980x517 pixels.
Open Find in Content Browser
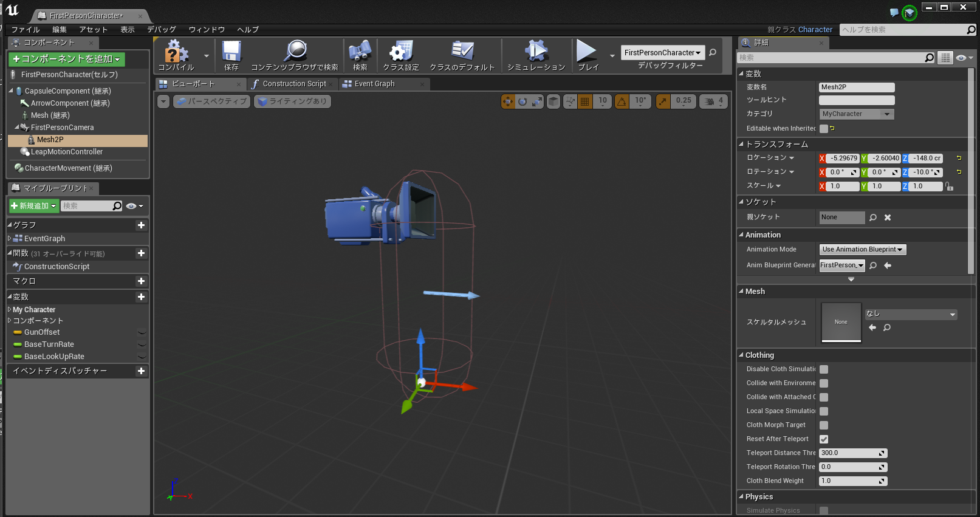[295, 52]
